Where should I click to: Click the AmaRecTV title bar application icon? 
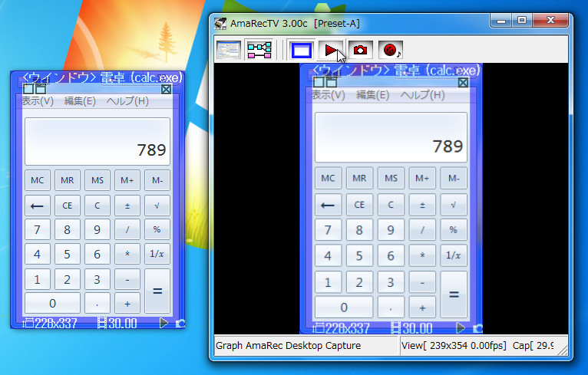(220, 23)
